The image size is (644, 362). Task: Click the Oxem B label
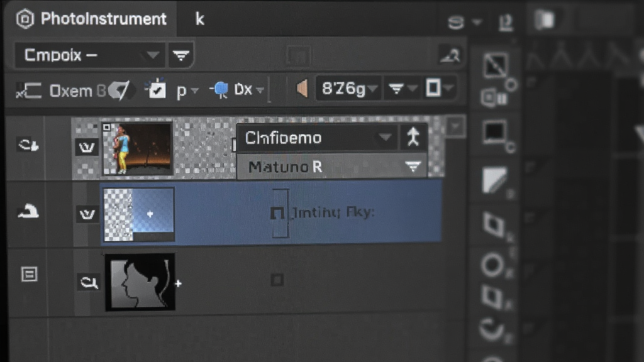tap(78, 90)
